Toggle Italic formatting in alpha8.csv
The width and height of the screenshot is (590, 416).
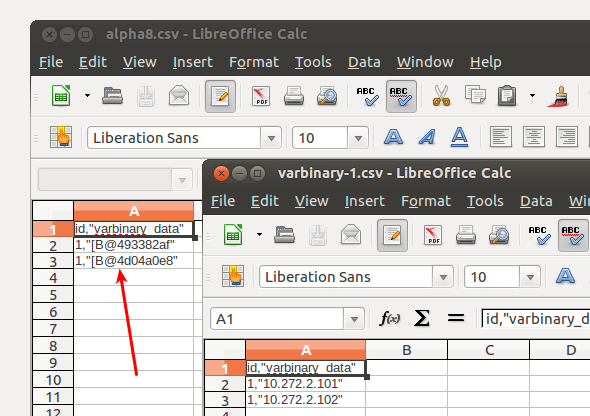[x=427, y=137]
